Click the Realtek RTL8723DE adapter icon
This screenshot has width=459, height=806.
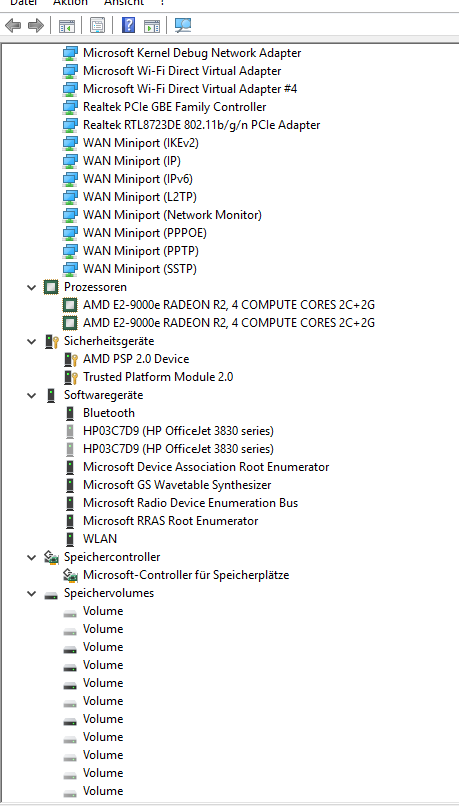(x=70, y=125)
